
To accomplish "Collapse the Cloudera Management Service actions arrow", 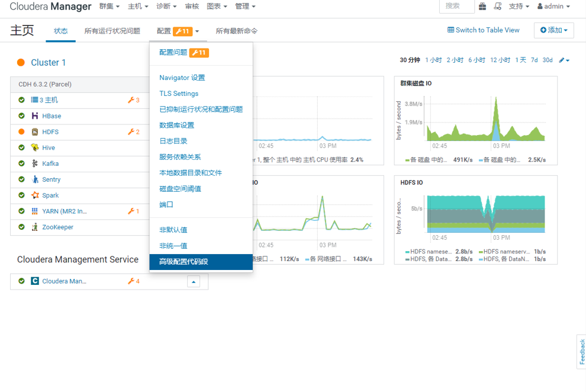I will pos(194,281).
